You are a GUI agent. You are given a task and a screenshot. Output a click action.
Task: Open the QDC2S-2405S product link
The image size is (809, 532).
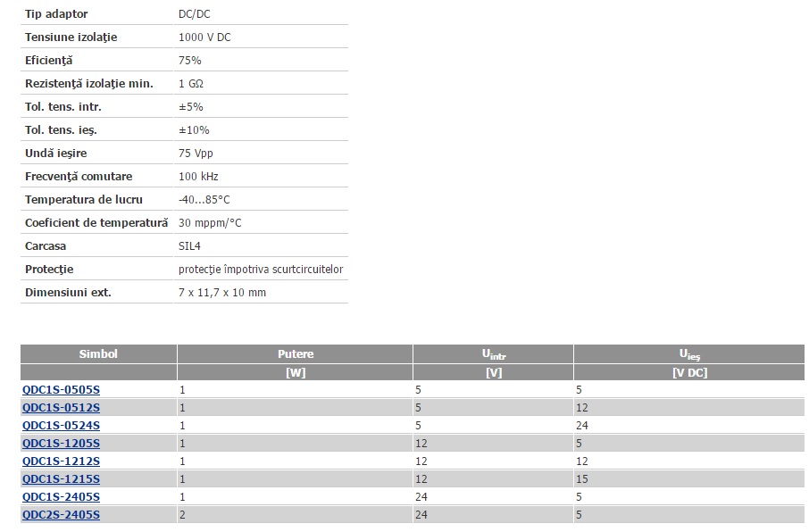tap(61, 514)
